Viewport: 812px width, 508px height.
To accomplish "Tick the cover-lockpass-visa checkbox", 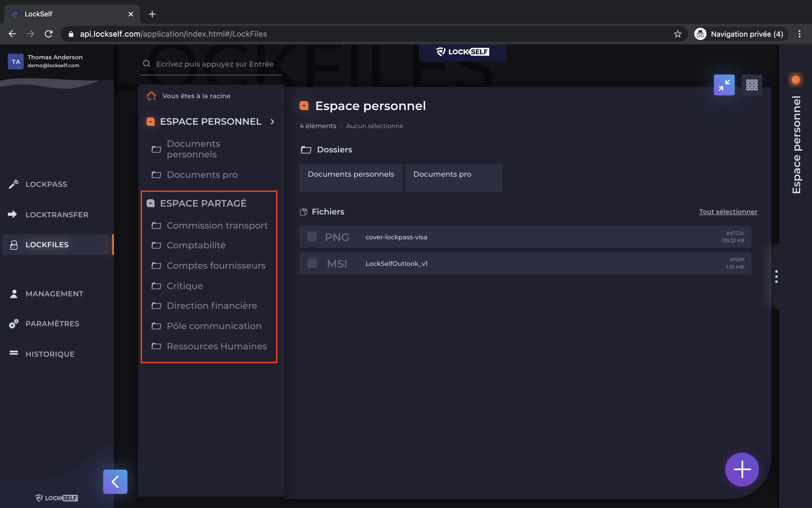I will pos(312,237).
